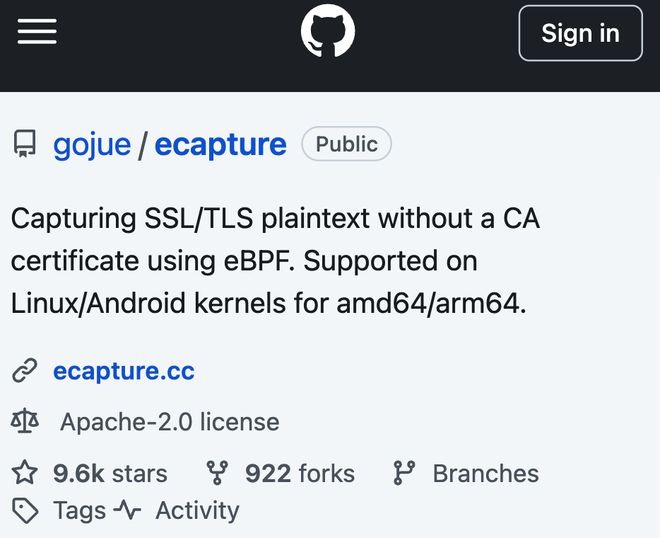Open the Apache-2.0 license page
Image resolution: width=660 pixels, height=538 pixels.
(169, 422)
